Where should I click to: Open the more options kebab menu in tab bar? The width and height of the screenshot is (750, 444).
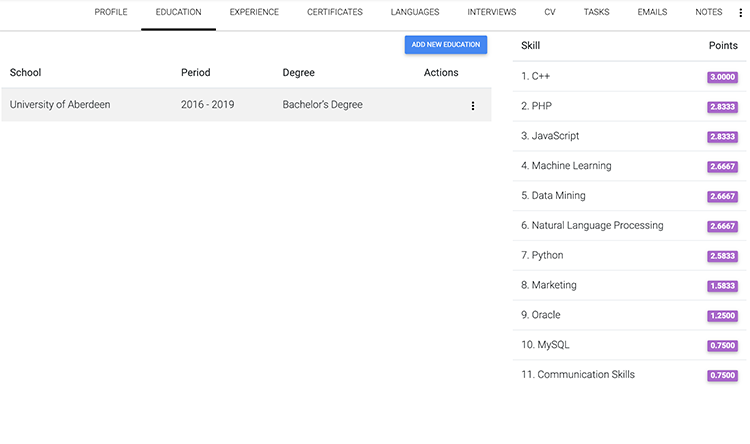[x=741, y=13]
